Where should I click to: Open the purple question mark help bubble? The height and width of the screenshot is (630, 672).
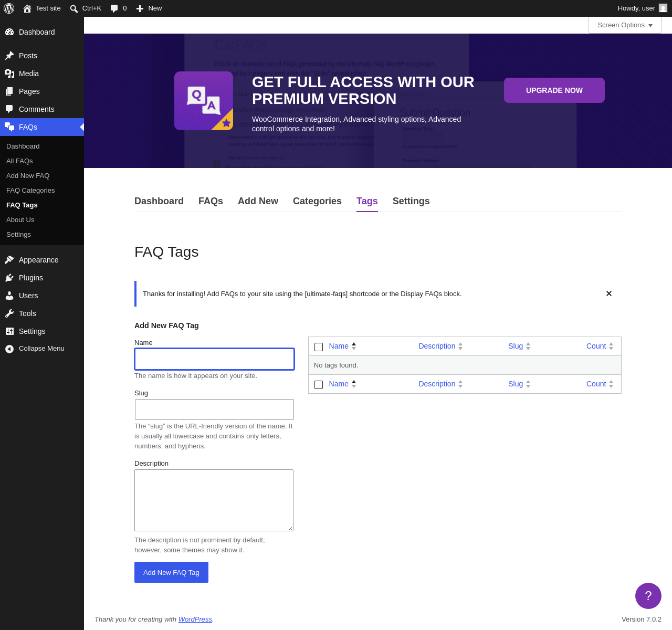pyautogui.click(x=648, y=596)
